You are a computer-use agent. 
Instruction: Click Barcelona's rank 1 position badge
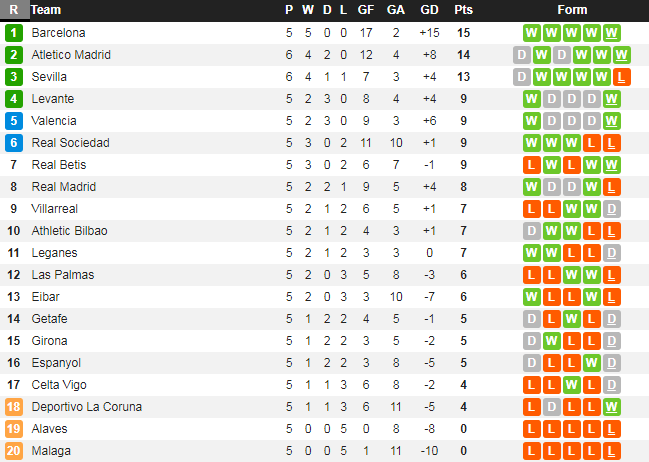(14, 33)
